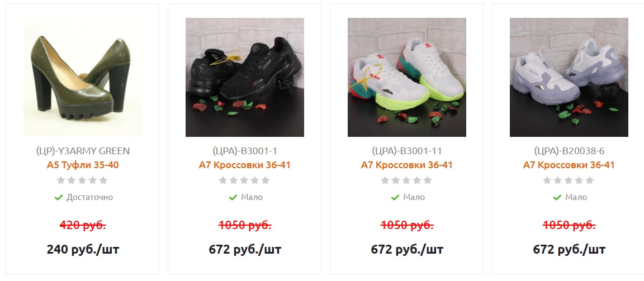Screen dimensions: 644x281
Task: Give B3001-1 sneakers three stars
Action: [x=244, y=180]
